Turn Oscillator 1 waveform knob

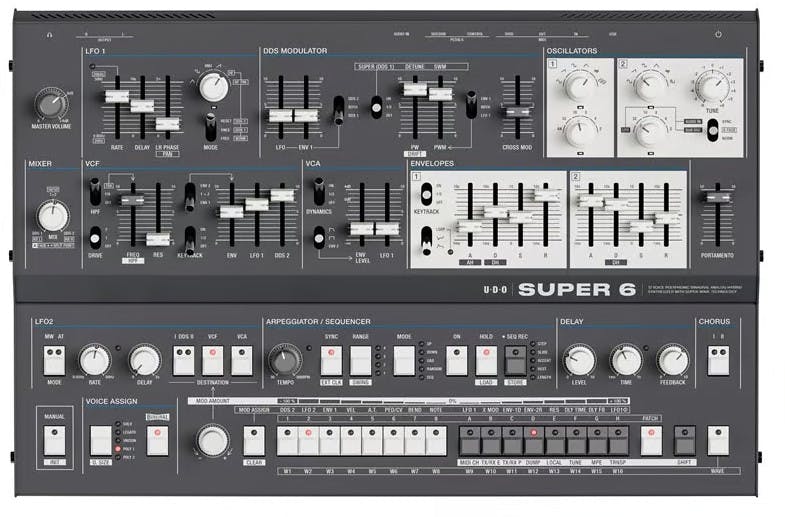point(581,84)
